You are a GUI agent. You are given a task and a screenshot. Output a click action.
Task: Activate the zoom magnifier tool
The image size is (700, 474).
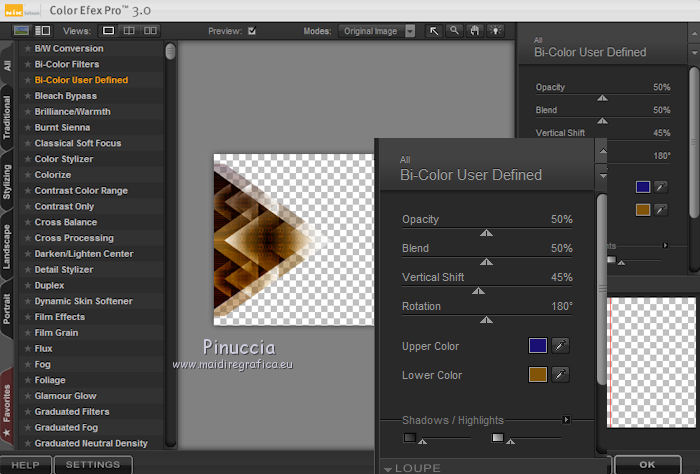pyautogui.click(x=454, y=31)
